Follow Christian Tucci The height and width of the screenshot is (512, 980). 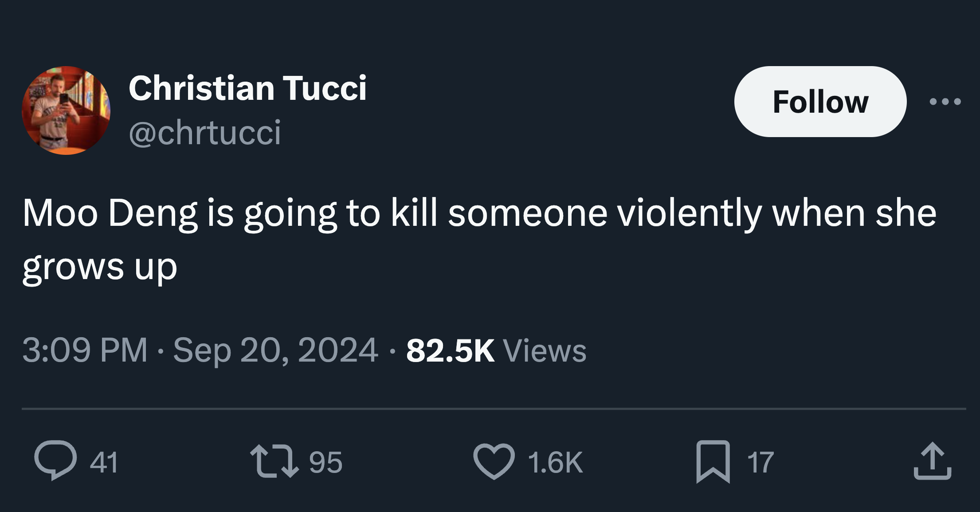(x=820, y=102)
